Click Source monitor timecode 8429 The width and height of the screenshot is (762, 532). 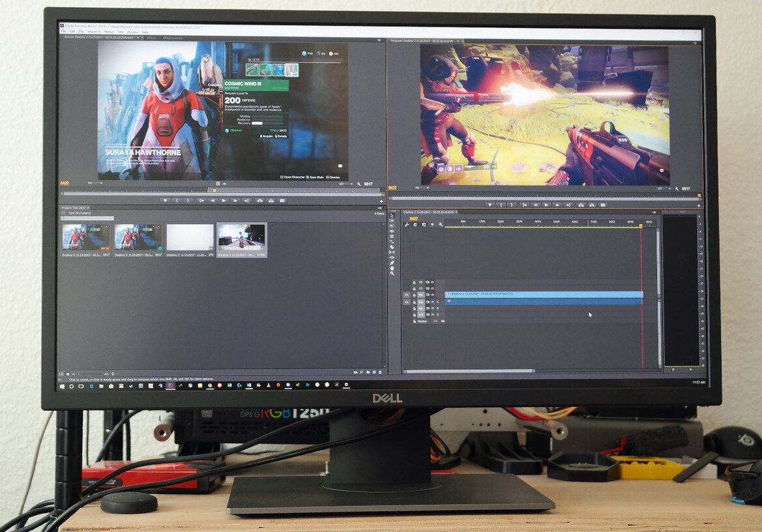64,183
